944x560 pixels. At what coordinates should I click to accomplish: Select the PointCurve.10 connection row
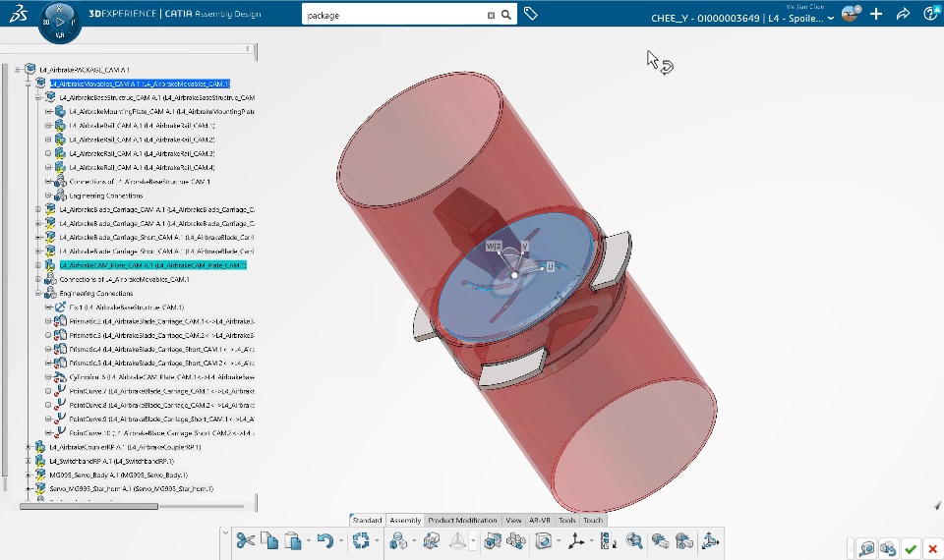point(161,433)
